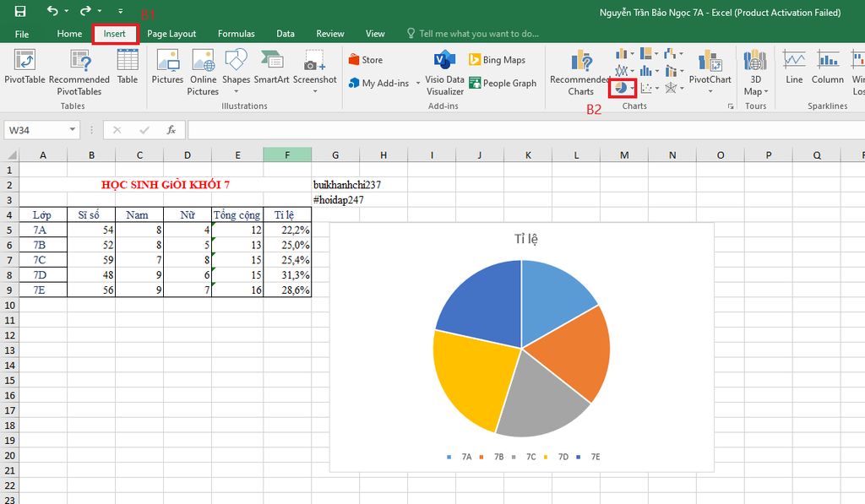Open the My Add-ins dropdown
The height and width of the screenshot is (504, 865).
coord(417,84)
